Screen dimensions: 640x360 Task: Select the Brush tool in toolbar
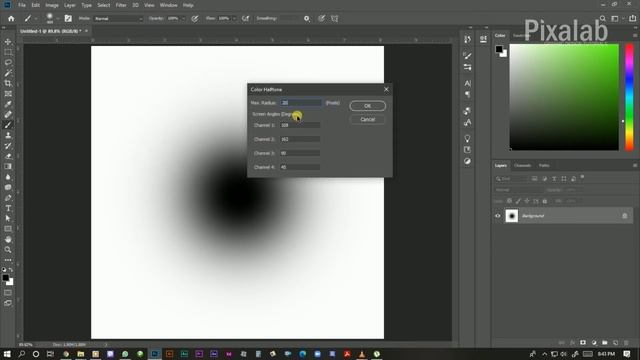coord(8,125)
